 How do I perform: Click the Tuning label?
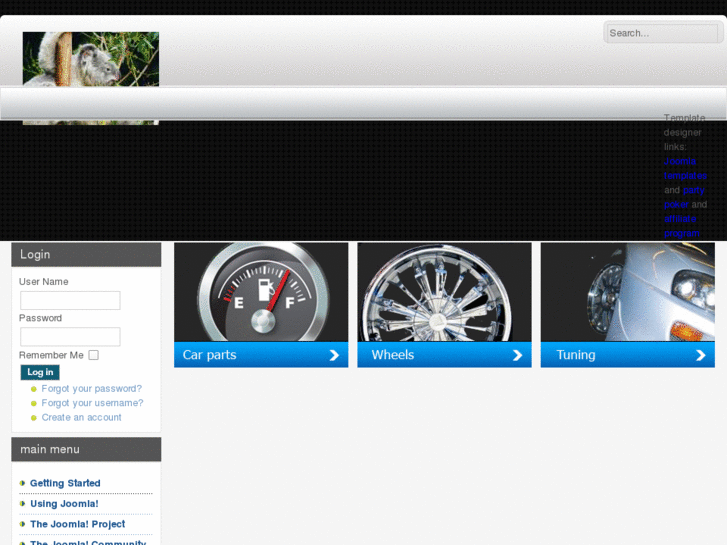coord(576,355)
